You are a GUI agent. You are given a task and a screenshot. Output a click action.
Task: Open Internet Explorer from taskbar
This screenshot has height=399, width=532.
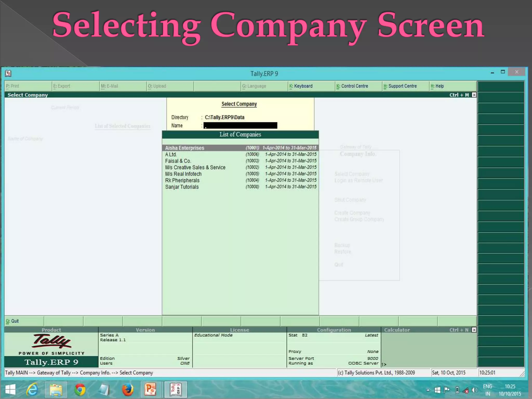click(32, 390)
